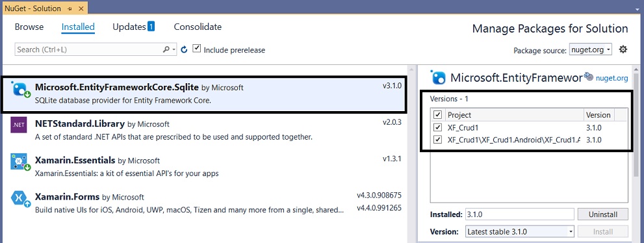Click the search magnifier icon

tap(166, 49)
